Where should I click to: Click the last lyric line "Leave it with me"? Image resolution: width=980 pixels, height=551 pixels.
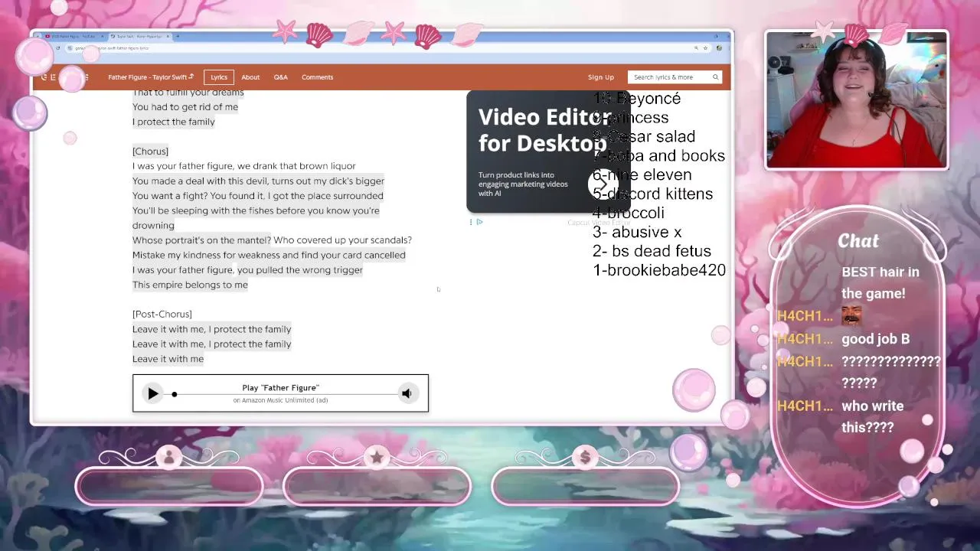[168, 359]
